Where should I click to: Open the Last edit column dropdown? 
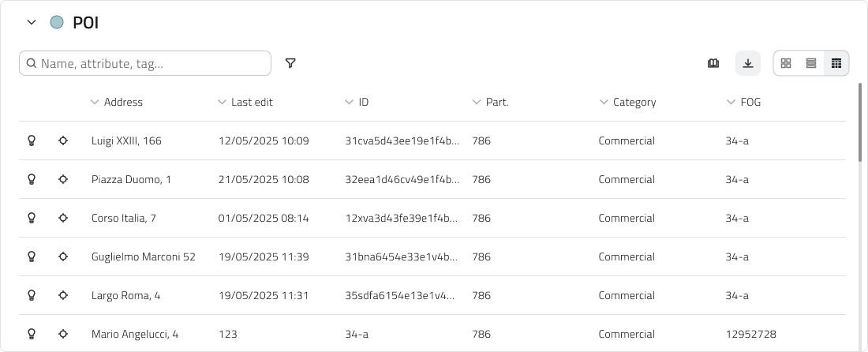point(222,102)
